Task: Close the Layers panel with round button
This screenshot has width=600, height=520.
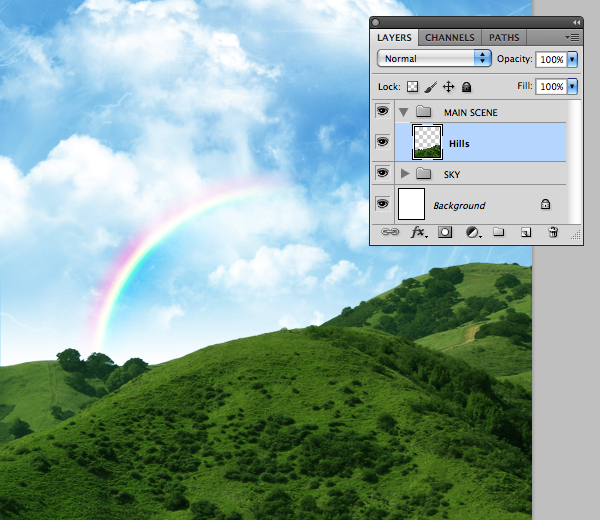Action: tap(376, 23)
